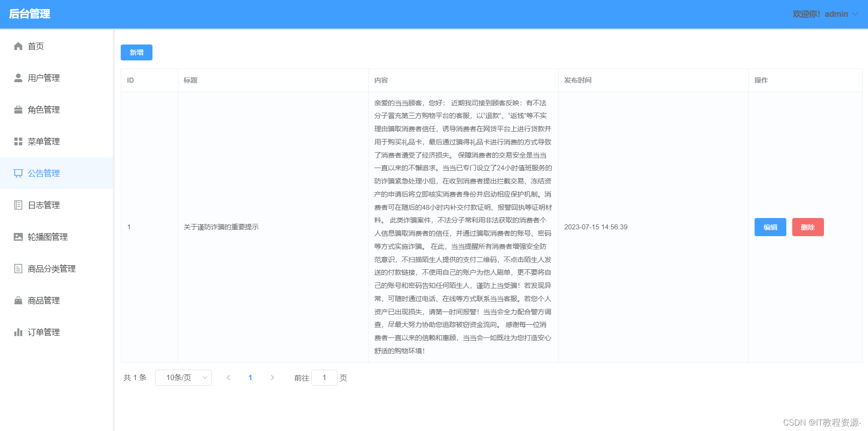868x431 pixels.
Task: Click the bar chart icon beside 订单管理
Action: [18, 332]
